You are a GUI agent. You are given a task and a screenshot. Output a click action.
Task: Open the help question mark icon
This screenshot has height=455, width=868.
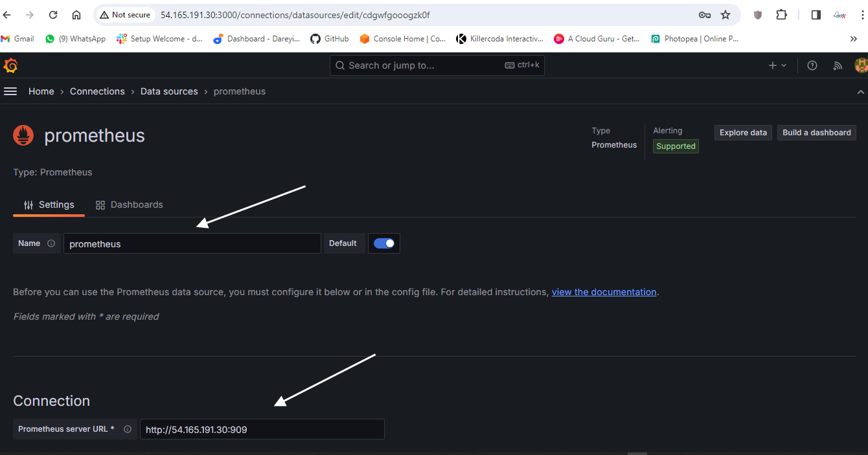812,65
